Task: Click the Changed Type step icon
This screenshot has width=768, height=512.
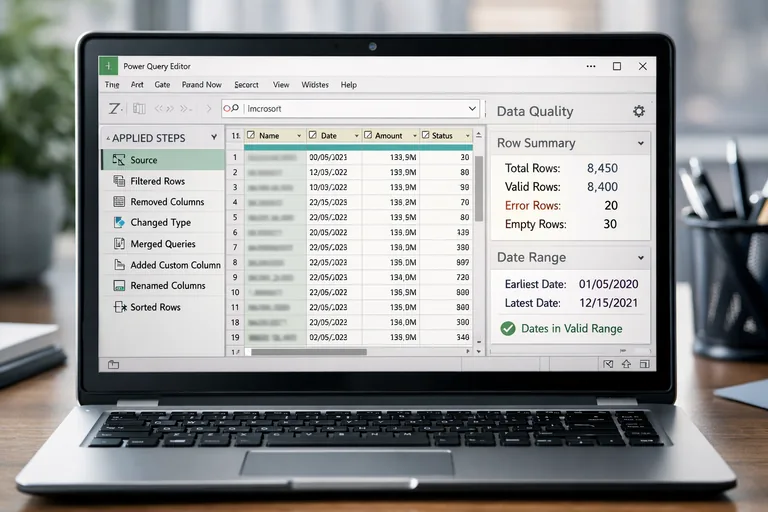Action: click(x=119, y=222)
